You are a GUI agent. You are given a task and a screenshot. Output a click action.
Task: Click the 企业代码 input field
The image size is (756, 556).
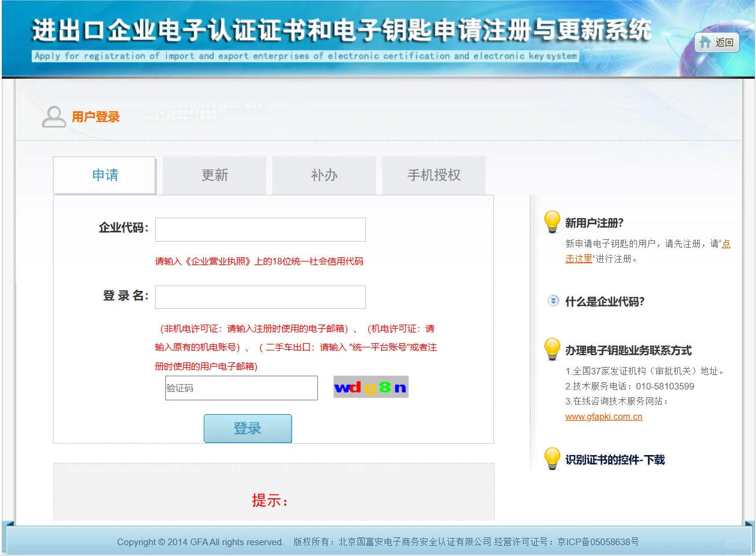[260, 229]
